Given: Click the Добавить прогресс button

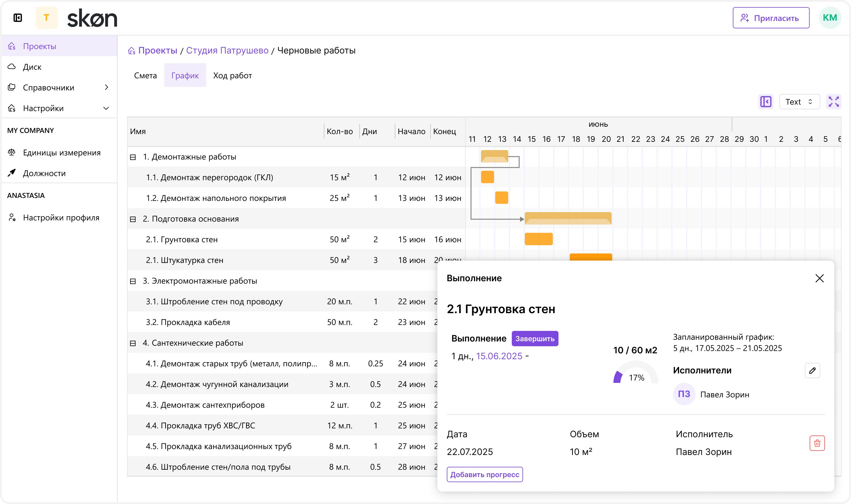Looking at the screenshot, I should coord(484,474).
